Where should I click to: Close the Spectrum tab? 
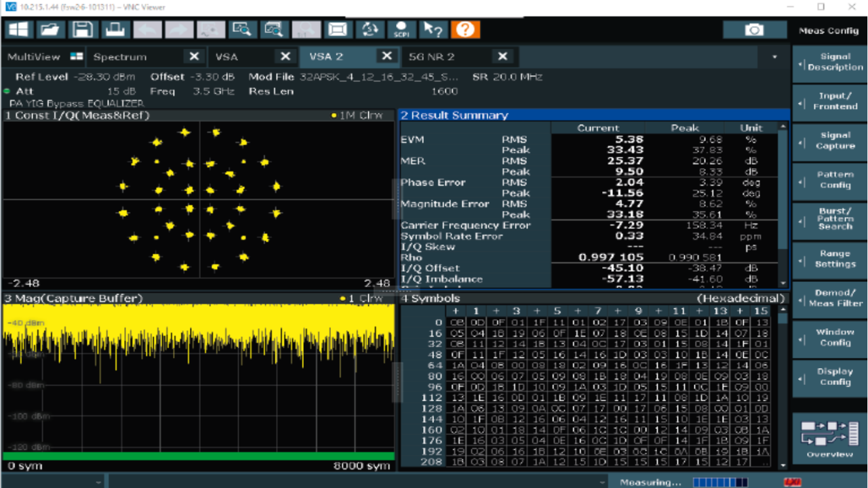pos(194,57)
